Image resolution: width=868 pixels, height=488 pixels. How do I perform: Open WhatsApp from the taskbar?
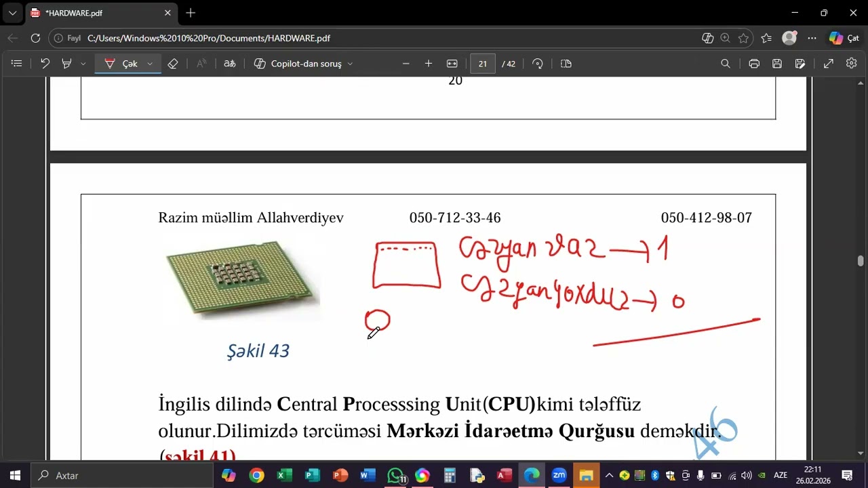[x=396, y=476]
